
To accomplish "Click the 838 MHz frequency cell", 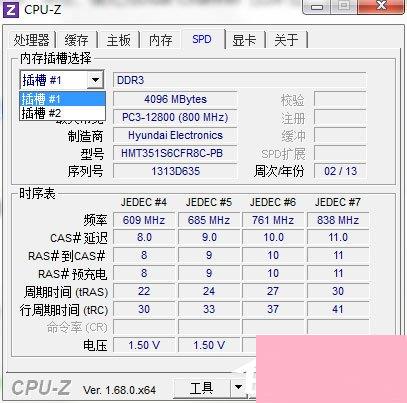I will point(338,220).
